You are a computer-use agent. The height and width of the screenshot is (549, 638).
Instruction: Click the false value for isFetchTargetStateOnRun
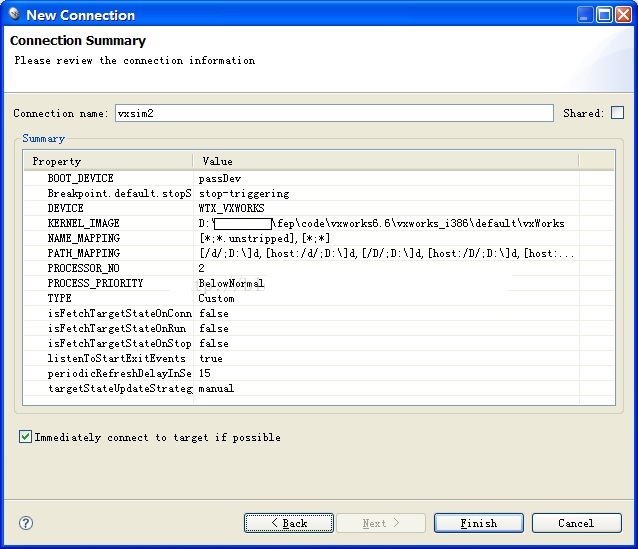214,328
